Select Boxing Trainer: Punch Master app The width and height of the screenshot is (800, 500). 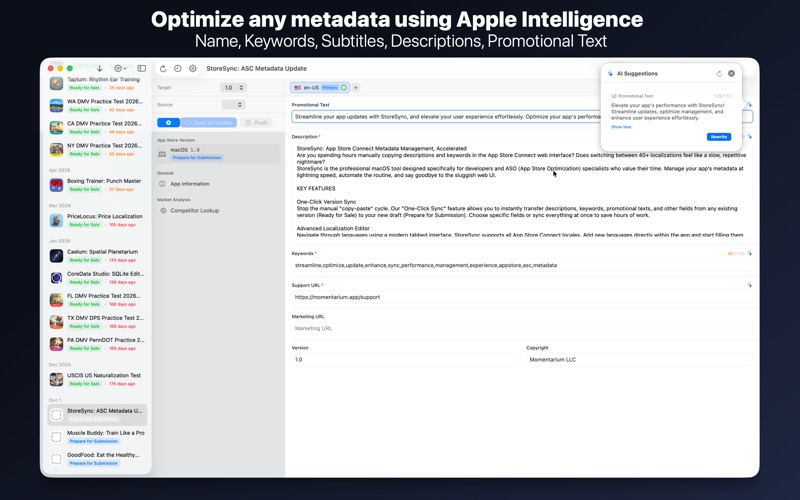click(97, 185)
